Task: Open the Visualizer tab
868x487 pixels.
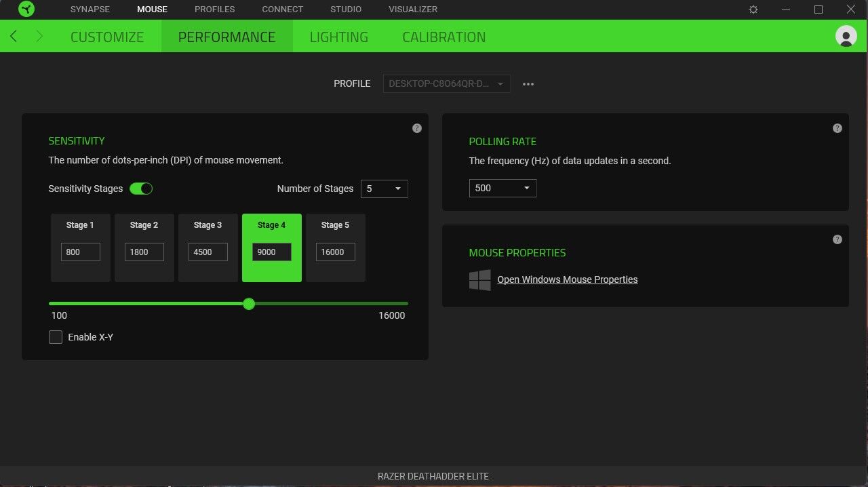Action: coord(413,9)
